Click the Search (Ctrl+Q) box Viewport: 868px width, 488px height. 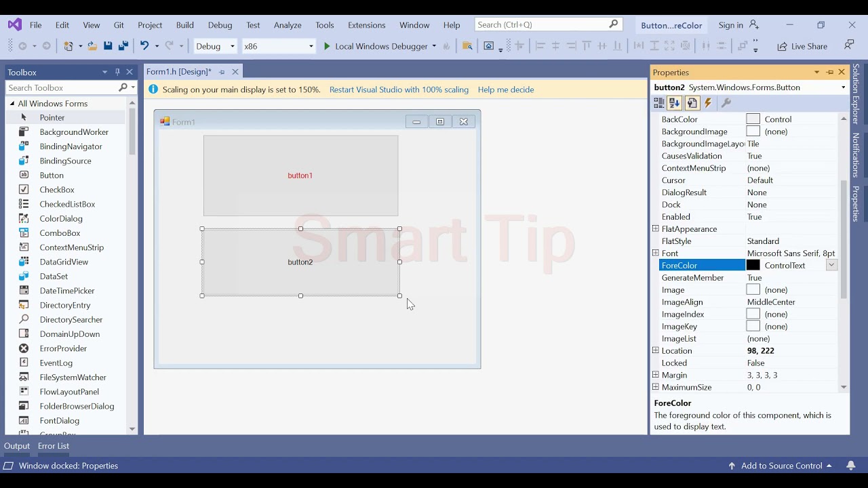(548, 24)
